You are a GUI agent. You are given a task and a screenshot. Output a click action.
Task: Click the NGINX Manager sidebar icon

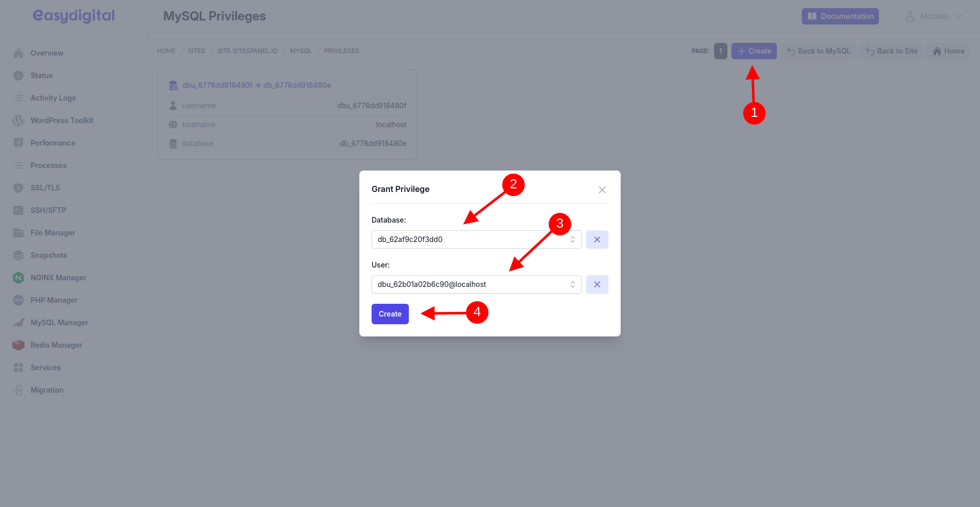pyautogui.click(x=18, y=278)
